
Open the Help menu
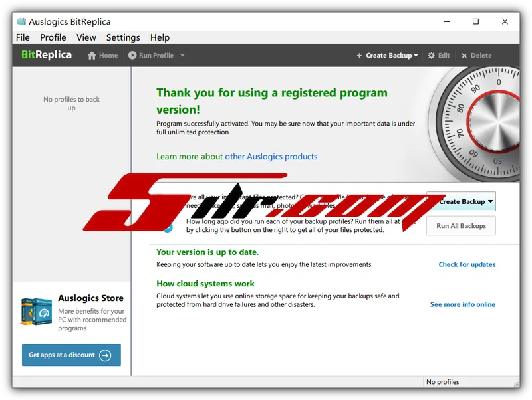[x=160, y=37]
